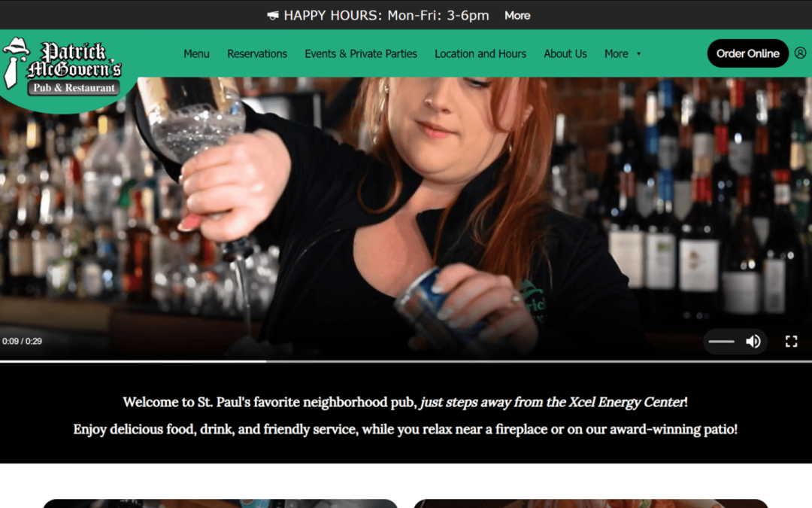Click the megaphone icon in announcement bar
The height and width of the screenshot is (508, 812).
point(272,16)
